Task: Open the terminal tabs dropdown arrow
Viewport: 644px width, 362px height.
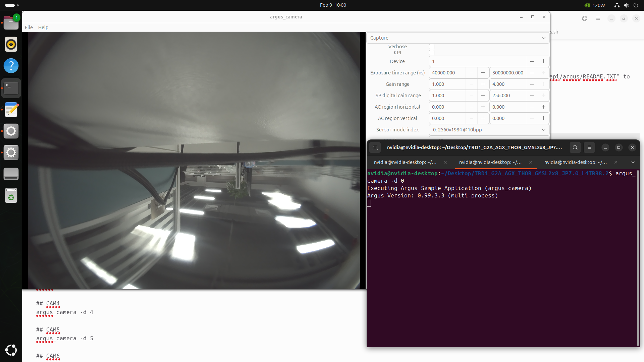Action: (x=633, y=162)
